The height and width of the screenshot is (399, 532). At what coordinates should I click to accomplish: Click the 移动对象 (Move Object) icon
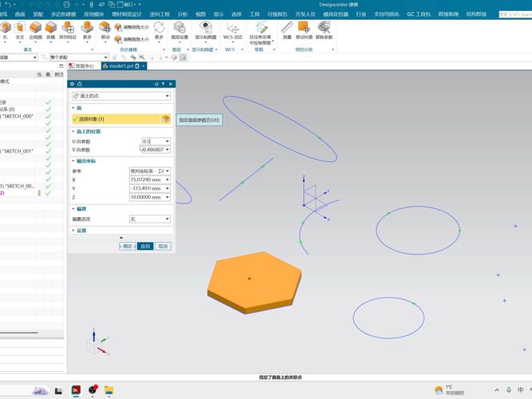[x=304, y=28]
